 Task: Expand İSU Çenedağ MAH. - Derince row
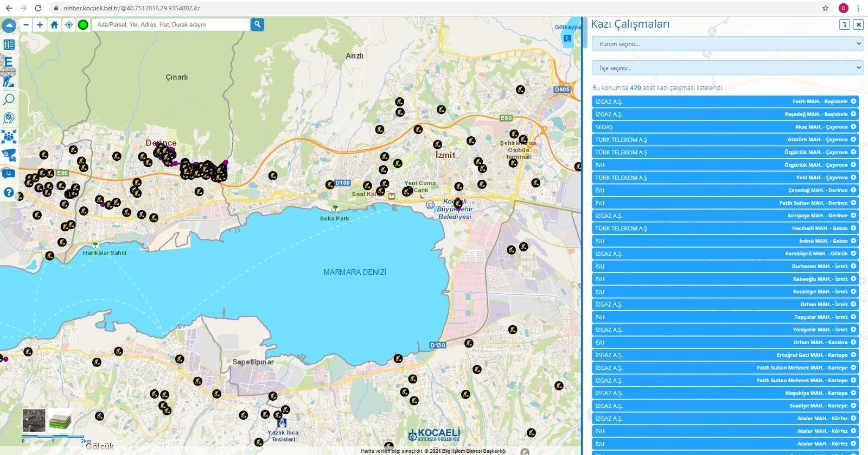pyautogui.click(x=725, y=190)
